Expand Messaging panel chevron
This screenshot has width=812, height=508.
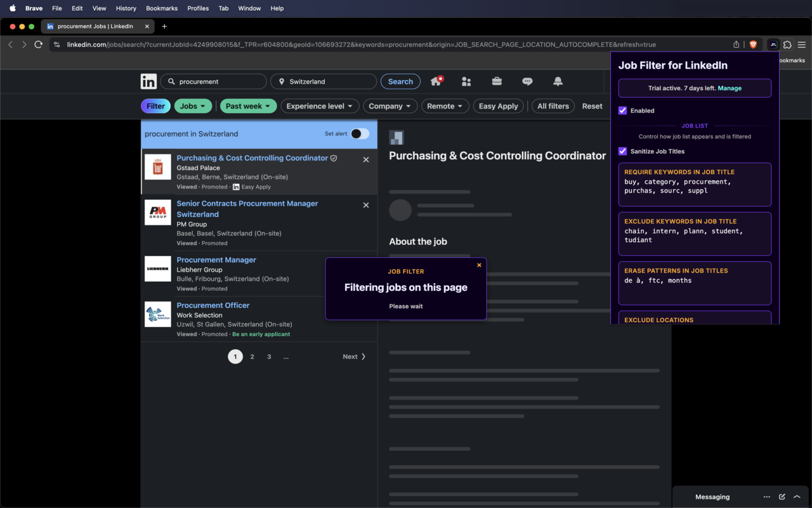pyautogui.click(x=797, y=497)
